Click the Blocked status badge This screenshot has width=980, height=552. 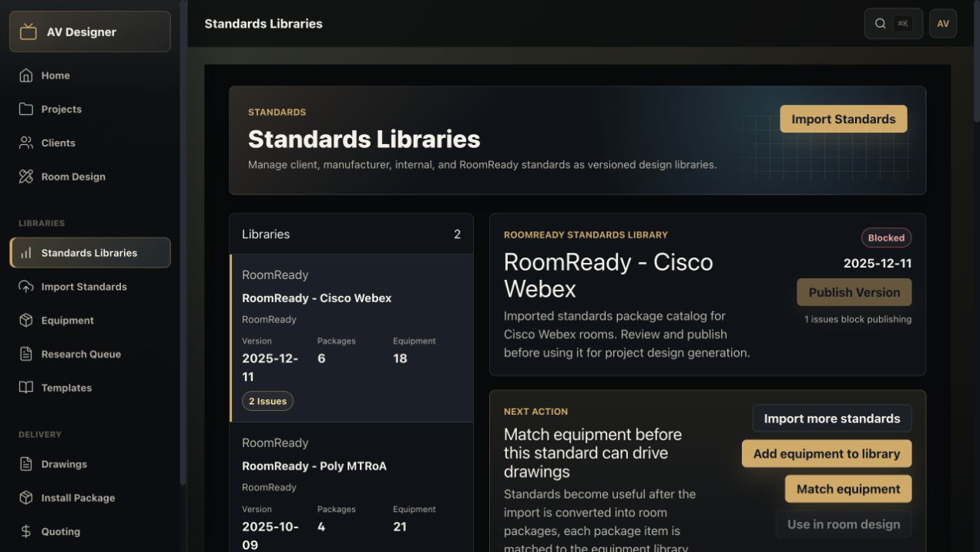886,238
